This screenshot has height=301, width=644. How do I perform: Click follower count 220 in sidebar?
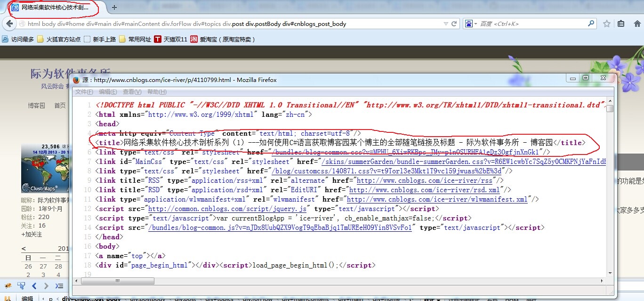click(44, 217)
